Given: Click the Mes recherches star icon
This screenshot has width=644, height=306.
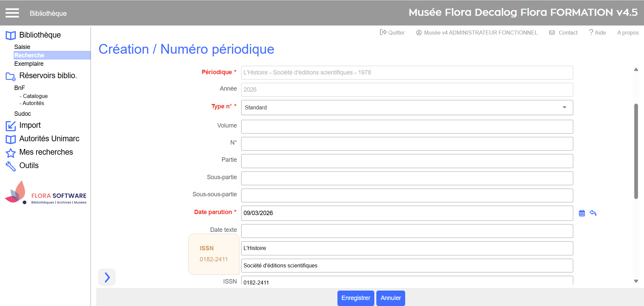Looking at the screenshot, I should tap(11, 153).
